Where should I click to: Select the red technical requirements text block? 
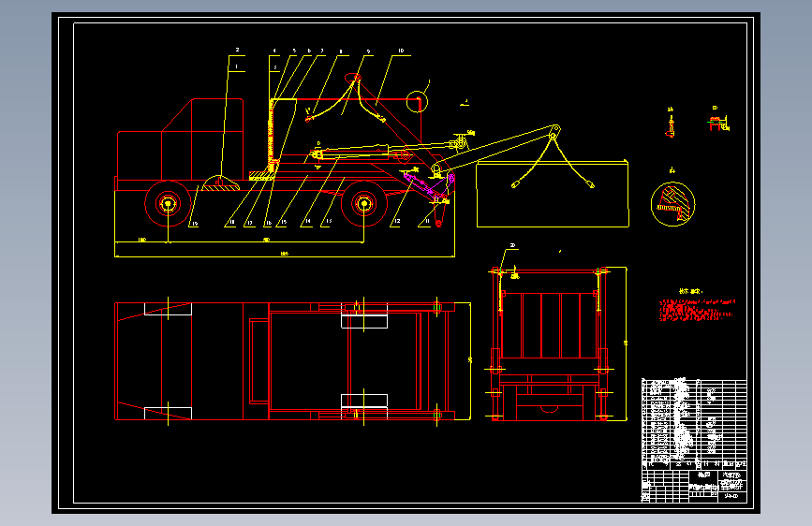coord(697,310)
